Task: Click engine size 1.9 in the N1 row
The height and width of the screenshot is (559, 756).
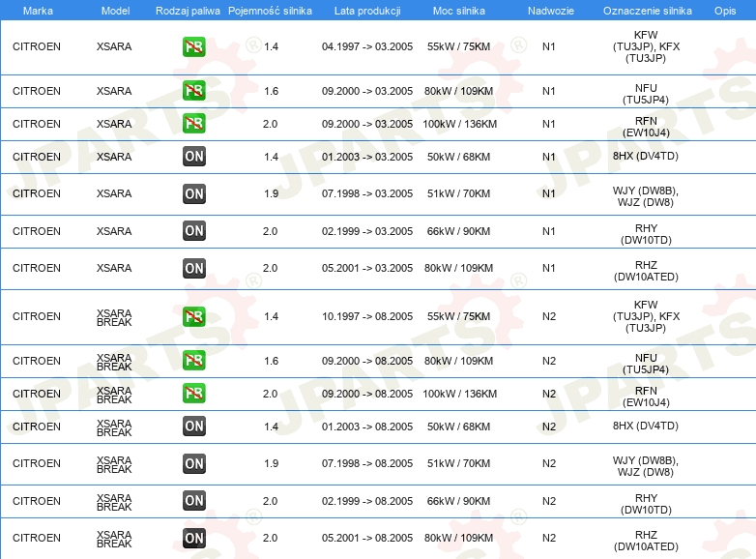Action: (271, 193)
